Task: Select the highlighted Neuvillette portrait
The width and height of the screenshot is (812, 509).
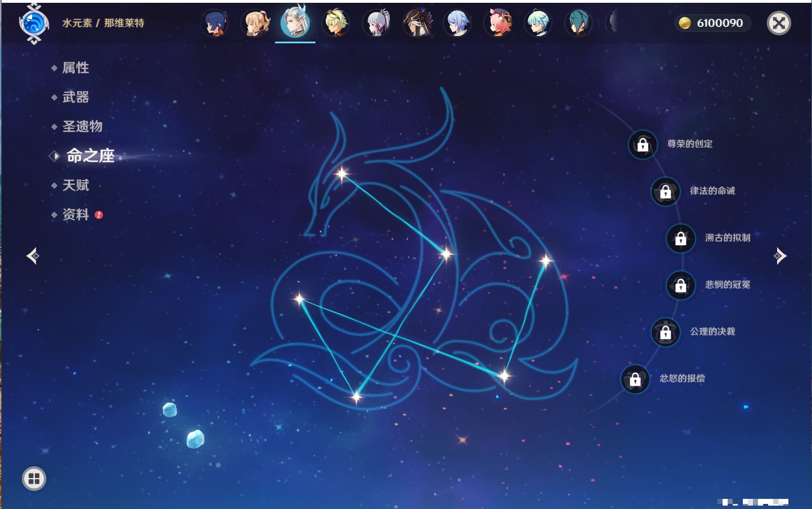Action: click(x=295, y=22)
